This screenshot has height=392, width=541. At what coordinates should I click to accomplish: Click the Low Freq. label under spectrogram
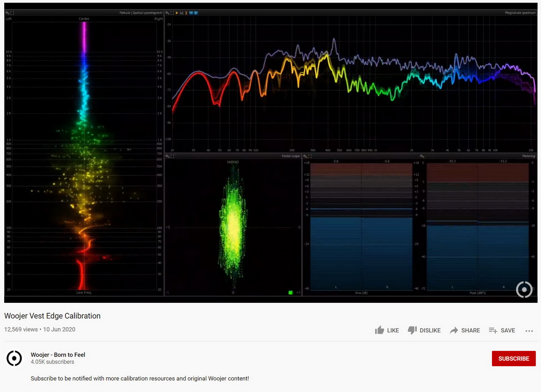(x=84, y=293)
